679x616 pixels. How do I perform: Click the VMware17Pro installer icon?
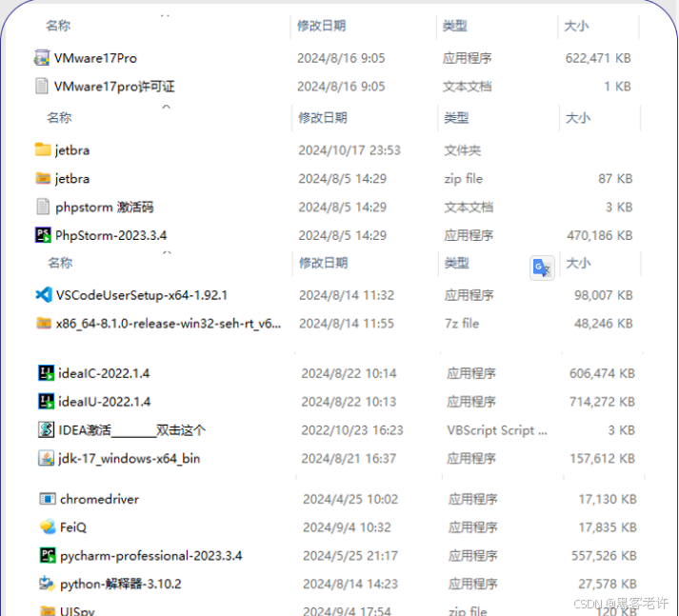(42, 57)
